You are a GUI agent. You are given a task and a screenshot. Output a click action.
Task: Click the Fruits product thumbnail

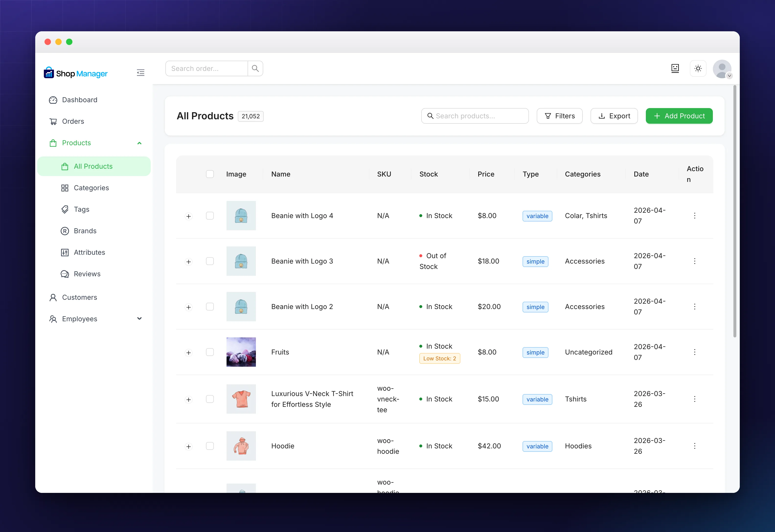coord(241,352)
